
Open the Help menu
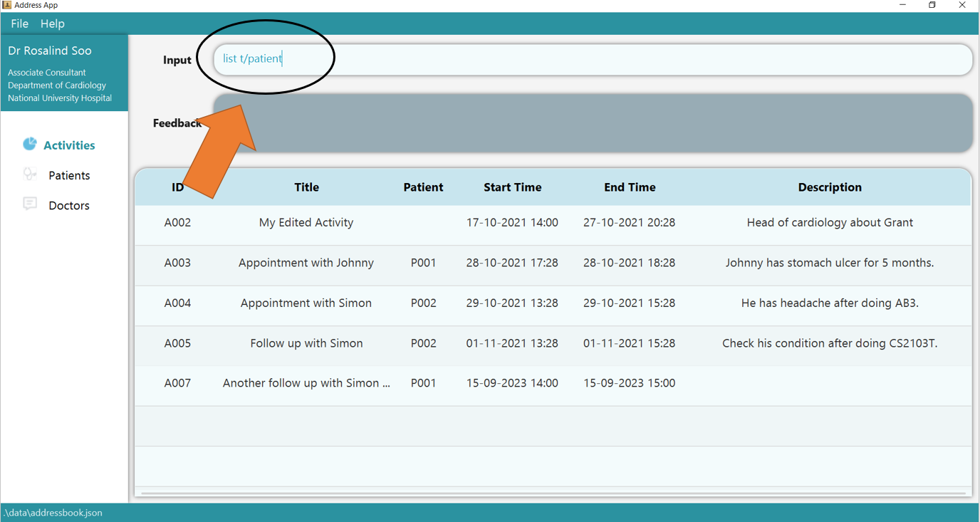coord(52,24)
